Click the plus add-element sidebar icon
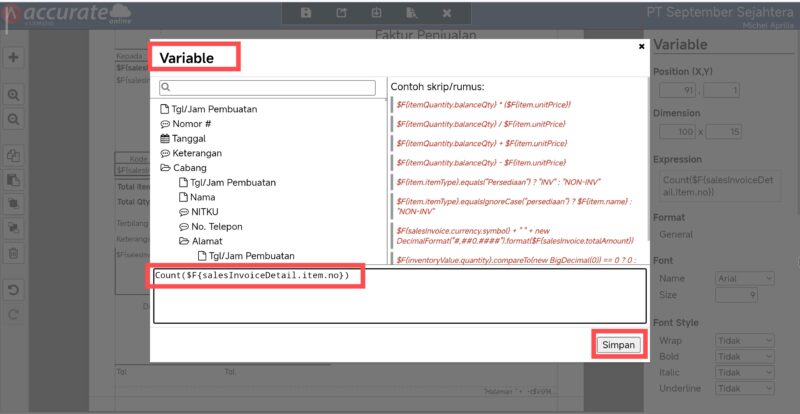This screenshot has width=800, height=414. pyautogui.click(x=14, y=57)
